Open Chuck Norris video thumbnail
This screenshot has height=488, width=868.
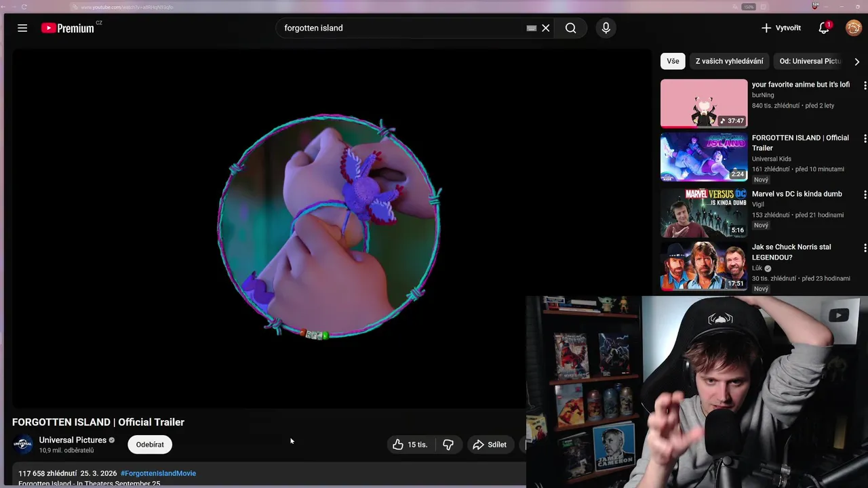point(704,266)
